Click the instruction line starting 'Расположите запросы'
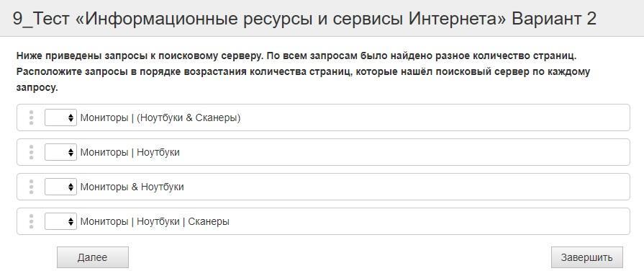 (303, 71)
